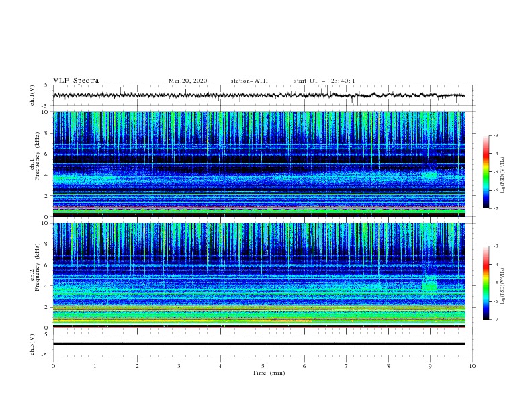Click the "station=ATH" label

[x=249, y=81]
